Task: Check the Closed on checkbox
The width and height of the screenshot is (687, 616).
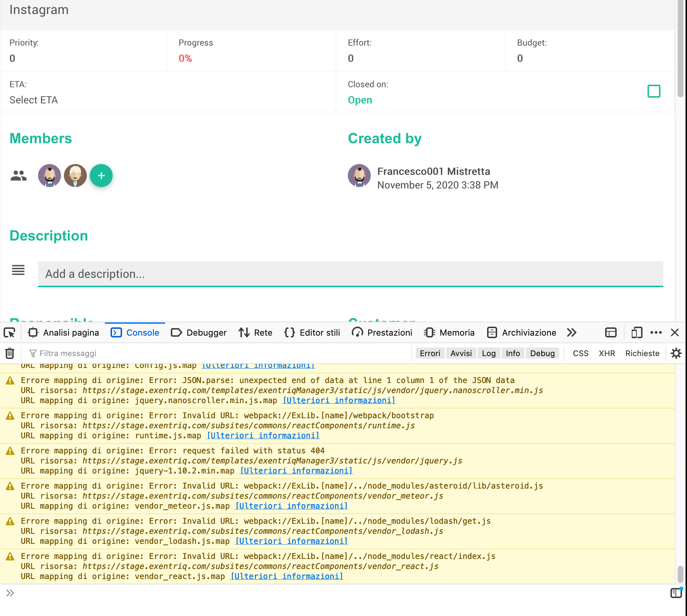Action: pos(654,91)
